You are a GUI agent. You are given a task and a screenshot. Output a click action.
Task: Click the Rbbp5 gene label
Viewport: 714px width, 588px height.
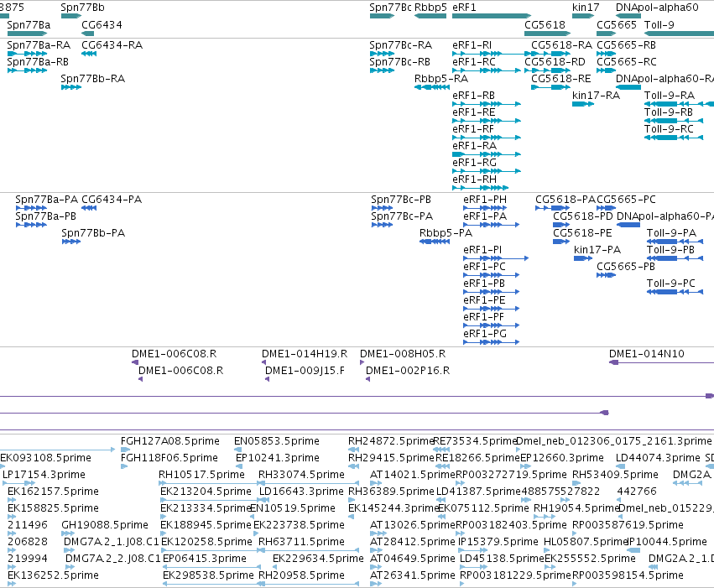click(x=430, y=8)
